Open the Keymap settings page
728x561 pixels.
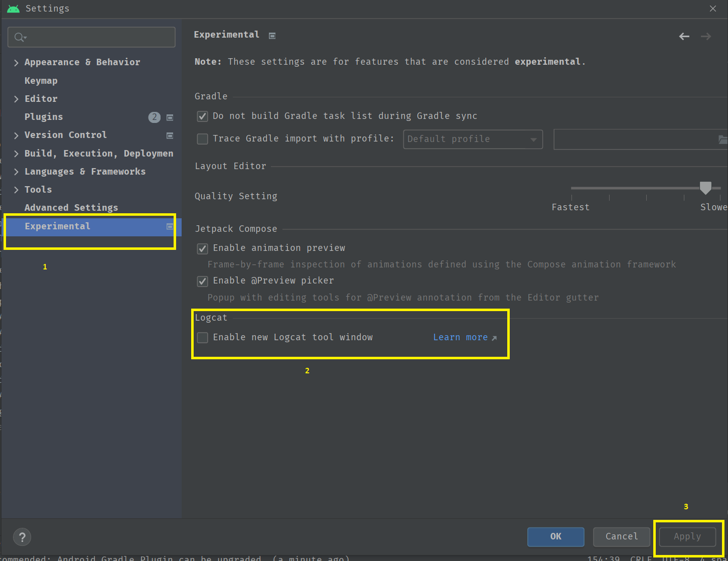pos(41,81)
